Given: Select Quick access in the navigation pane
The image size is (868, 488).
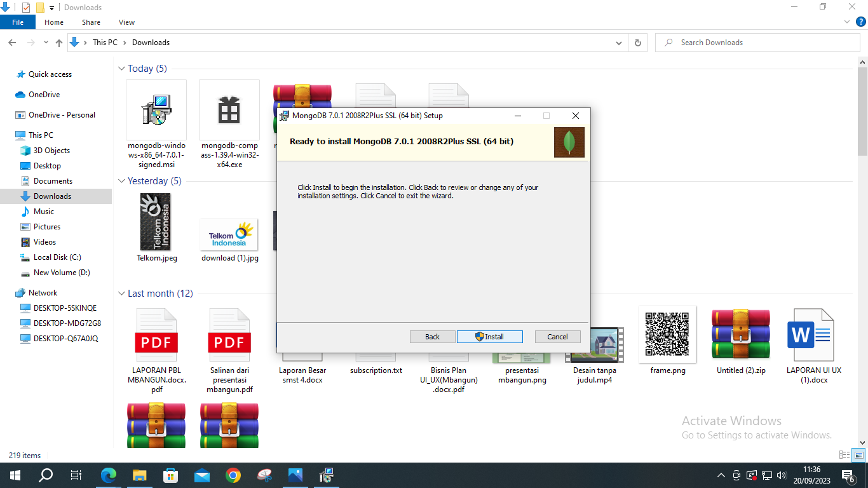Looking at the screenshot, I should (x=50, y=74).
